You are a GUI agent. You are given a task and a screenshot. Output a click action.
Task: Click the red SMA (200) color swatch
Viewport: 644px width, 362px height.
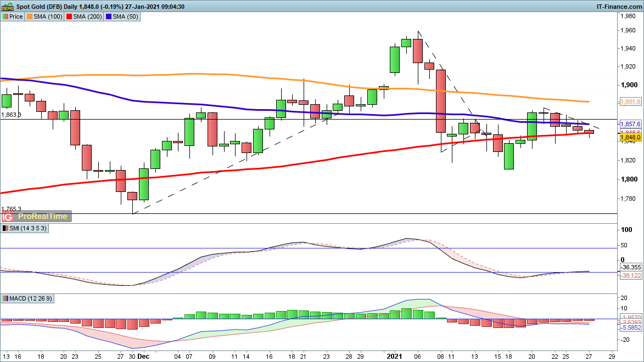tap(70, 17)
